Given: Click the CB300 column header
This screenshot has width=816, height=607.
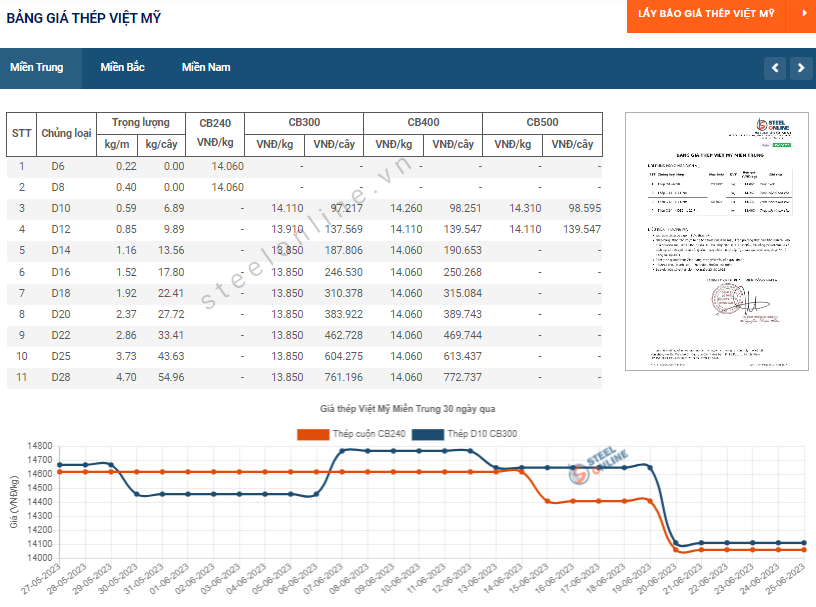Looking at the screenshot, I should (x=304, y=123).
